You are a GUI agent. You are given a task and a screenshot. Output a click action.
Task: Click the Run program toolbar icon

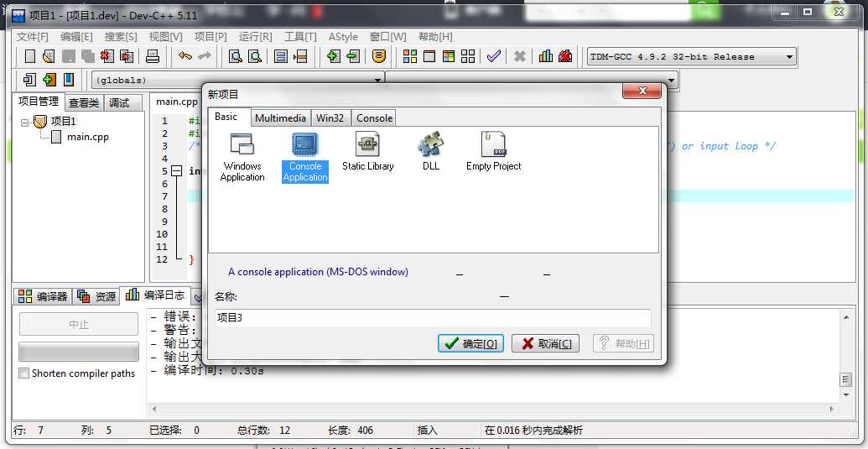429,56
